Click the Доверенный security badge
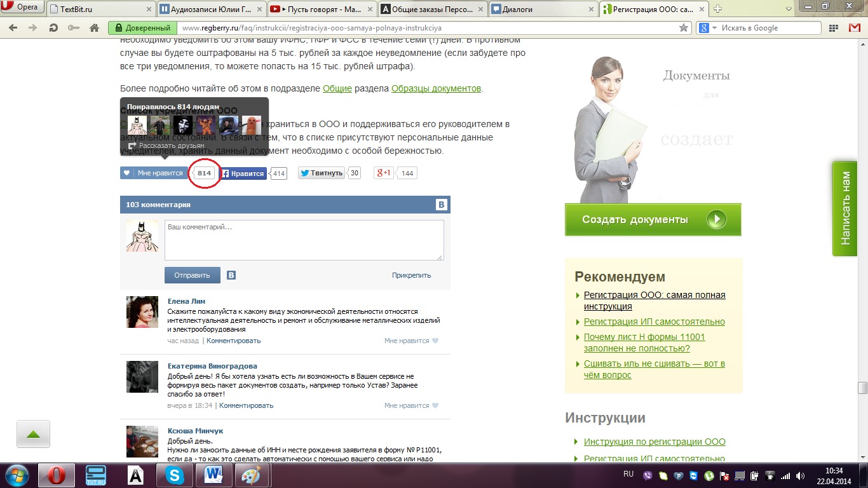This screenshot has height=488, width=868. (144, 28)
